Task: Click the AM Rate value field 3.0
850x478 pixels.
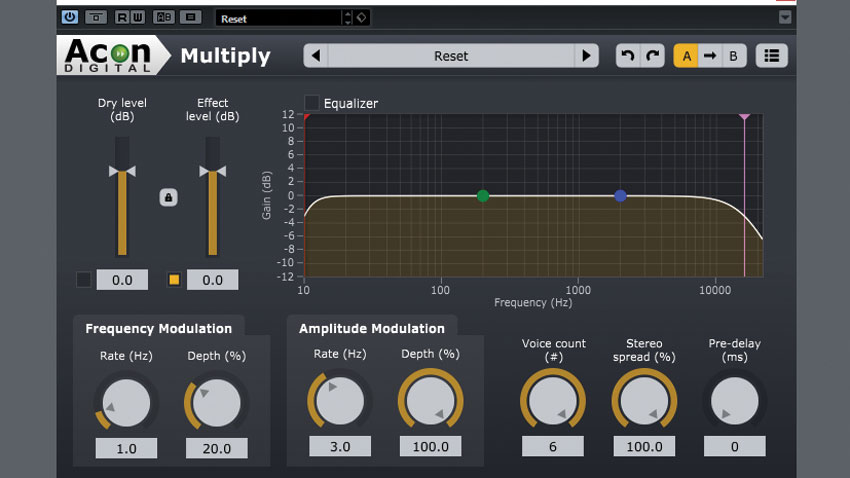Action: tap(340, 446)
